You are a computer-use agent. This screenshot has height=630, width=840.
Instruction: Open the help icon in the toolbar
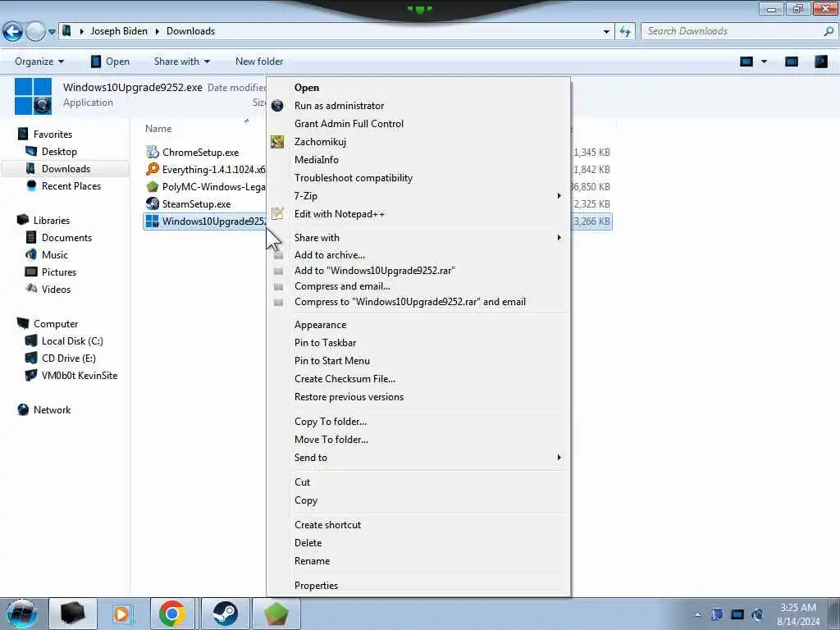click(820, 62)
